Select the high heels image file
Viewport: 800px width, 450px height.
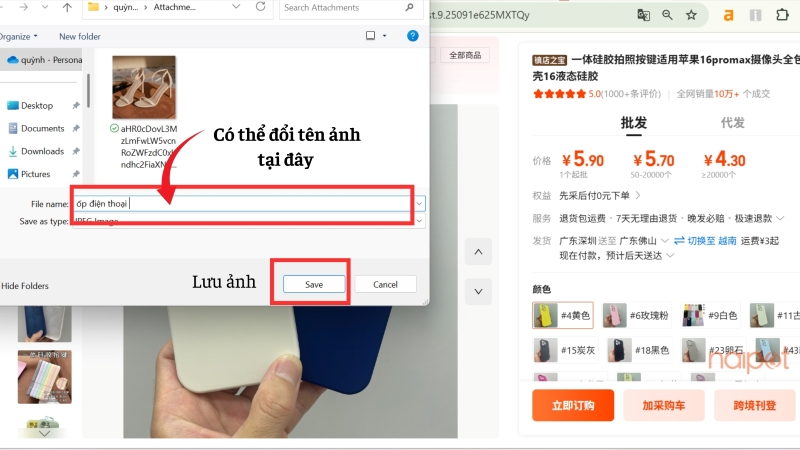[x=144, y=87]
